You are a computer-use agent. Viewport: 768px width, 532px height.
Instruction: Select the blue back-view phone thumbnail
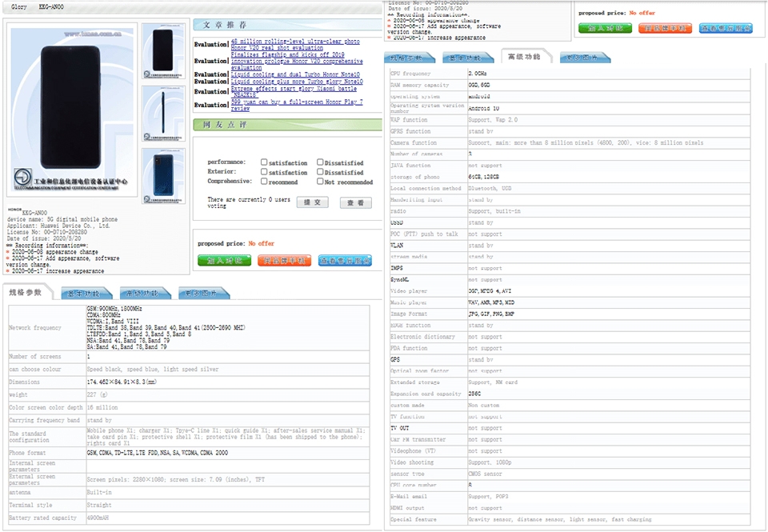tap(163, 176)
